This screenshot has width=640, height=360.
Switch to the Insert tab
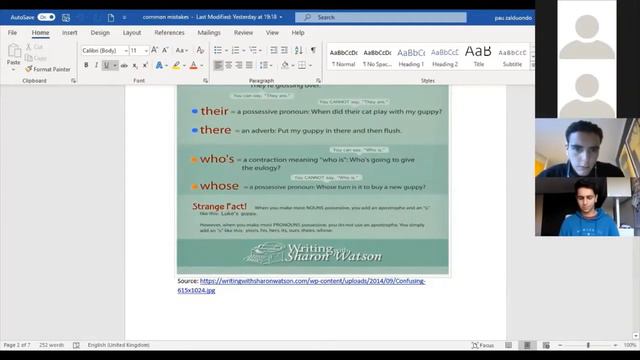(x=69, y=33)
